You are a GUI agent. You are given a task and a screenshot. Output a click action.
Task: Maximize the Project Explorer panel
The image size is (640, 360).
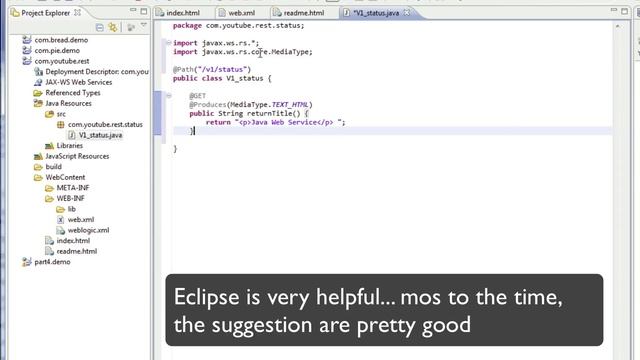144,11
